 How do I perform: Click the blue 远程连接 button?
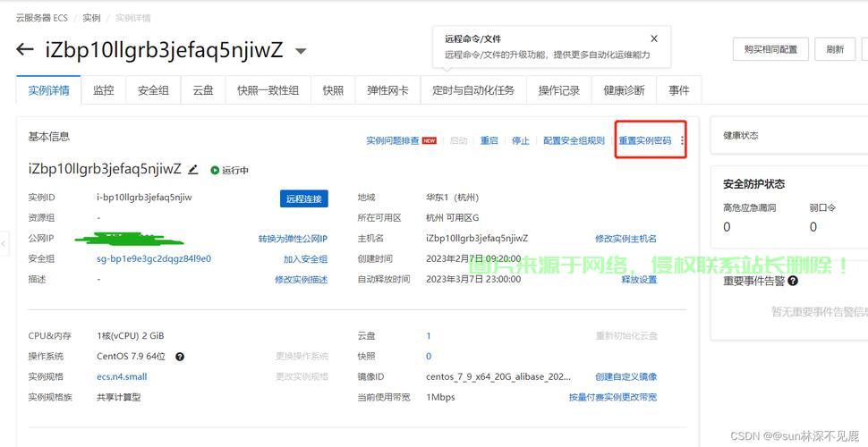click(304, 198)
